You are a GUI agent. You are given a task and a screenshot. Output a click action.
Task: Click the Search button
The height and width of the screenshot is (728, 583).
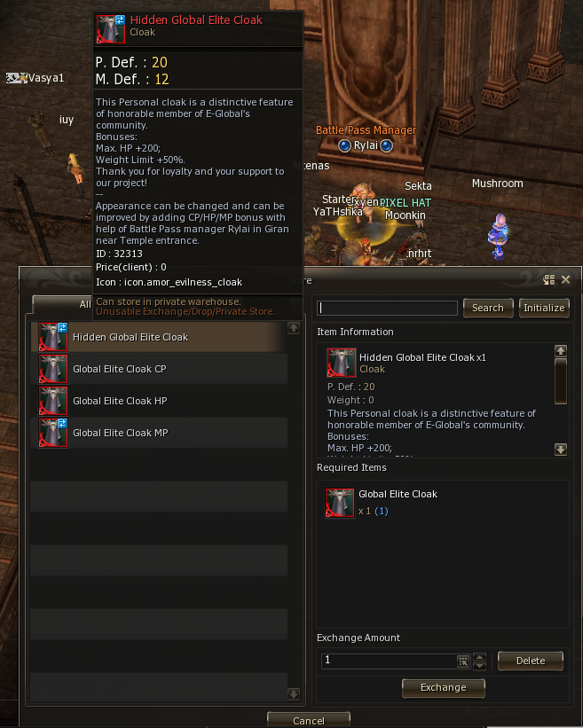pos(488,308)
